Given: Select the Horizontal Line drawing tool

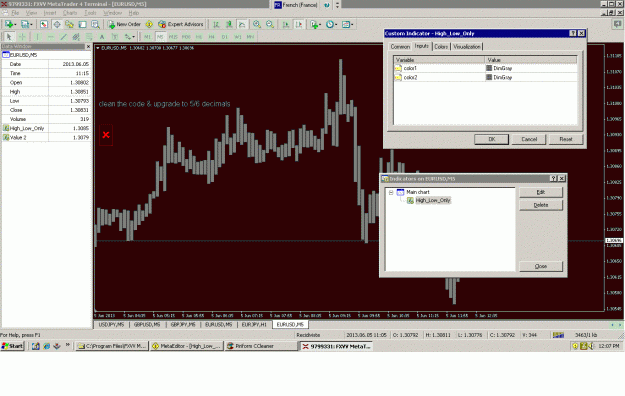Looking at the screenshot, I should pos(51,37).
